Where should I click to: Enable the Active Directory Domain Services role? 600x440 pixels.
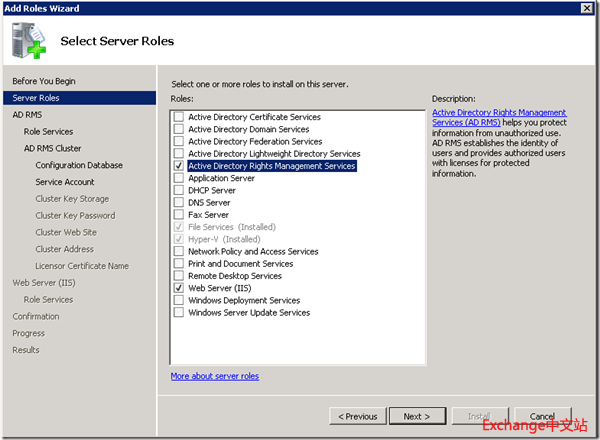179,129
